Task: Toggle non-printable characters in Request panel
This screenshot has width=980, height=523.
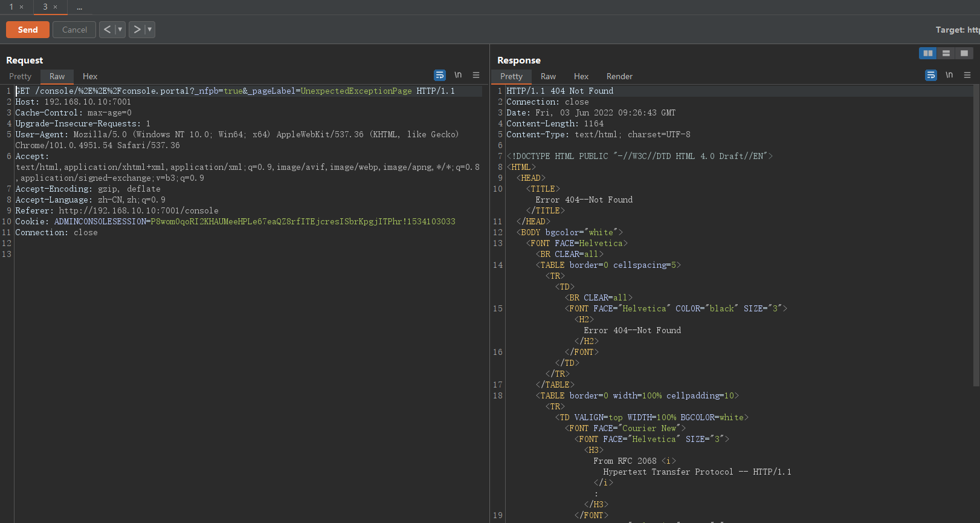Action: coord(458,75)
